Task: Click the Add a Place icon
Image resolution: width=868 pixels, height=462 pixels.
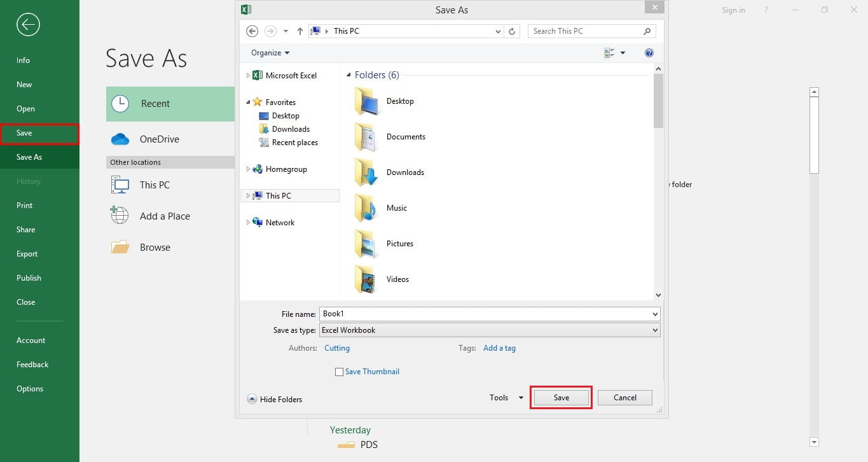Action: [x=119, y=215]
